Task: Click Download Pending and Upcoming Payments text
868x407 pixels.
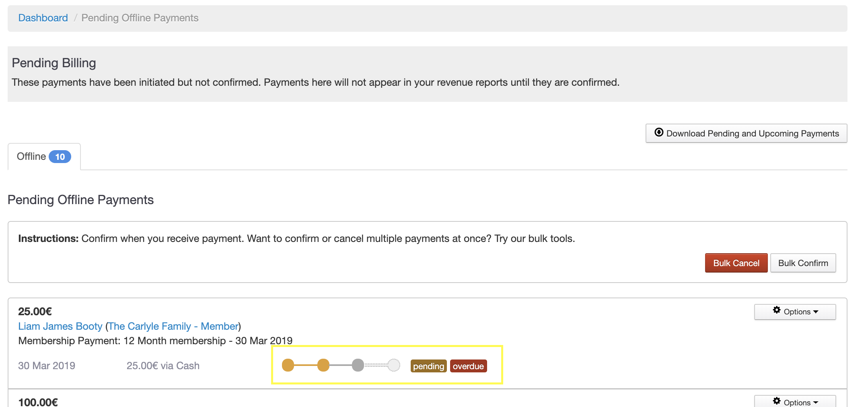Action: click(x=752, y=133)
